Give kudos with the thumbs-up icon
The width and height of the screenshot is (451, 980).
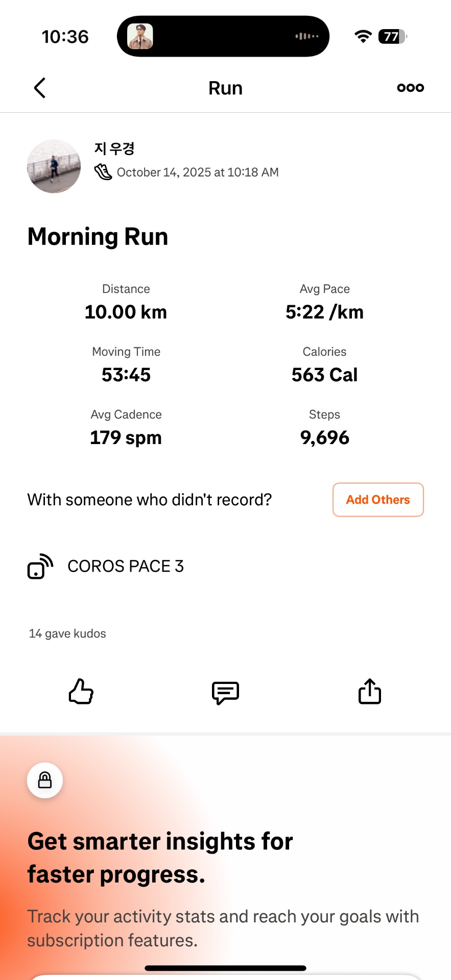(x=81, y=692)
